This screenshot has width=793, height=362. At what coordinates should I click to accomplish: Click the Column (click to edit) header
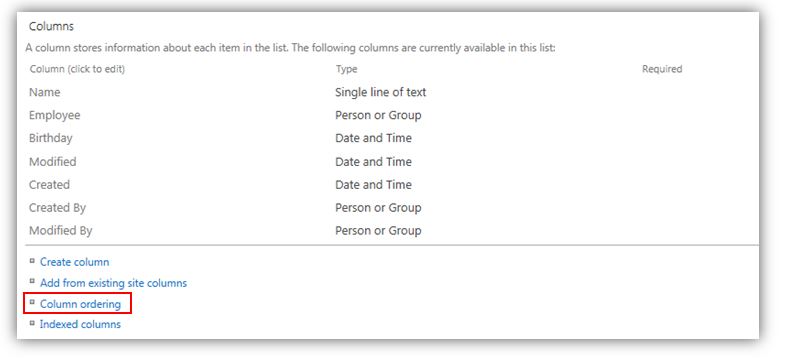click(x=77, y=69)
